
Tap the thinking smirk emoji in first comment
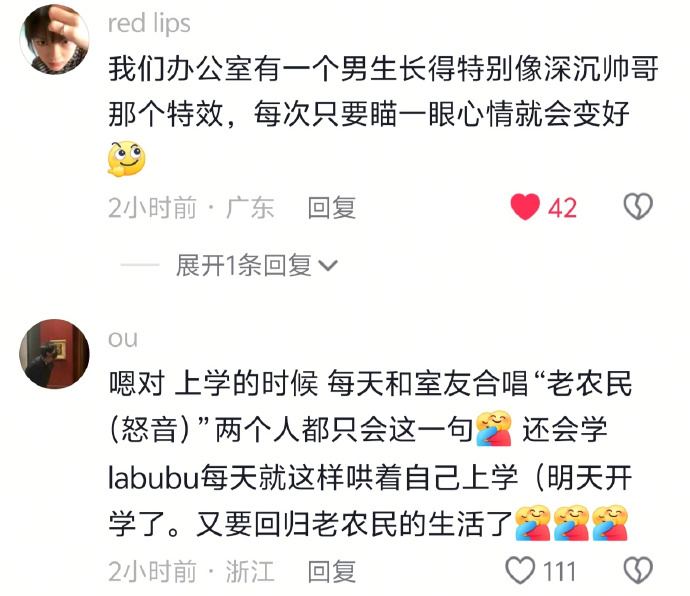126,159
